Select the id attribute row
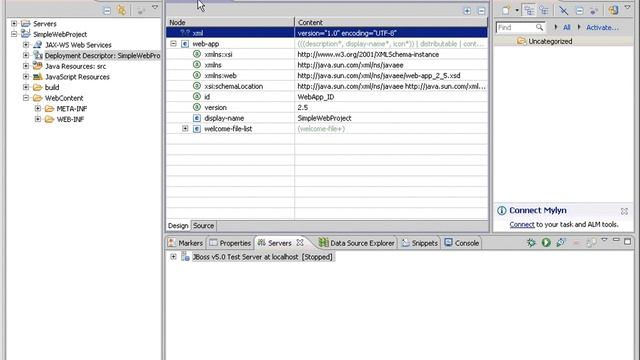The image size is (640, 360). (x=327, y=97)
